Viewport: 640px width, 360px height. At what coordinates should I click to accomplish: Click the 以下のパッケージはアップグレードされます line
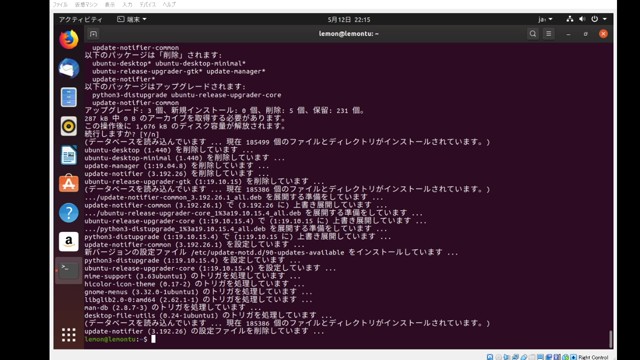[165, 87]
